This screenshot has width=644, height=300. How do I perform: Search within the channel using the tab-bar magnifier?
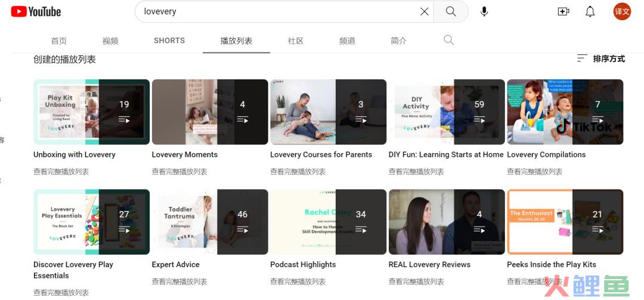448,40
